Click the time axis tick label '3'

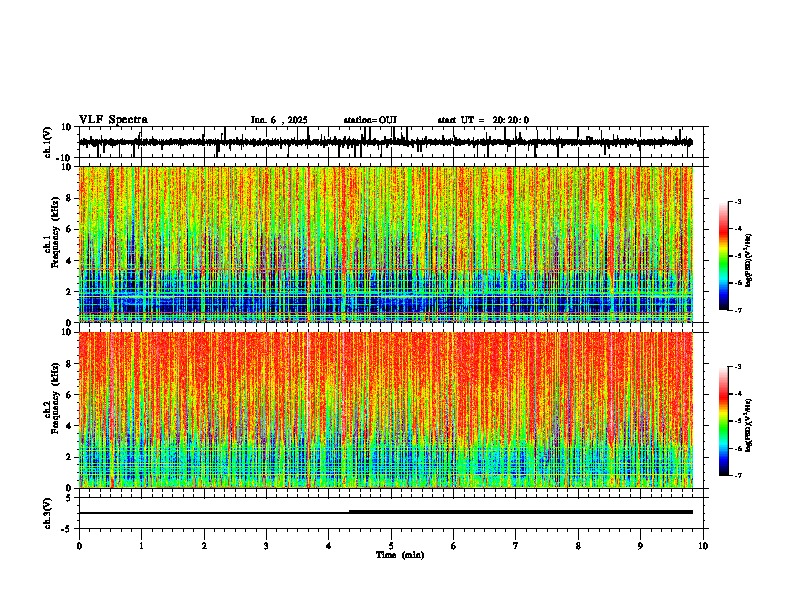pos(266,546)
